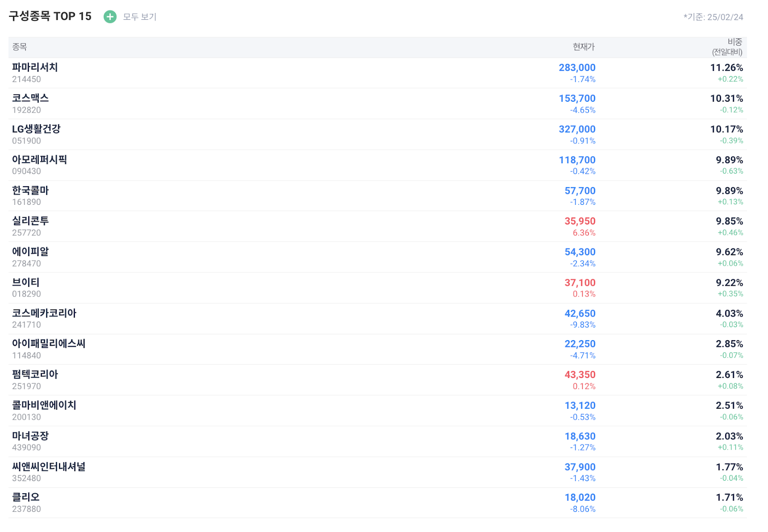
Task: Click the price 37,900 for 씨앤씨인터내셔널
Action: [x=580, y=467]
